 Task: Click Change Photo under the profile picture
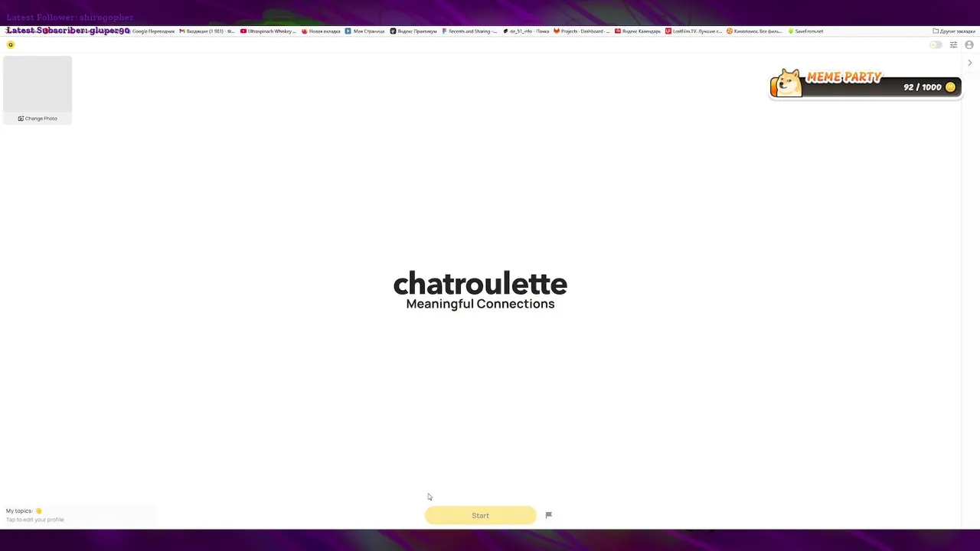point(38,119)
